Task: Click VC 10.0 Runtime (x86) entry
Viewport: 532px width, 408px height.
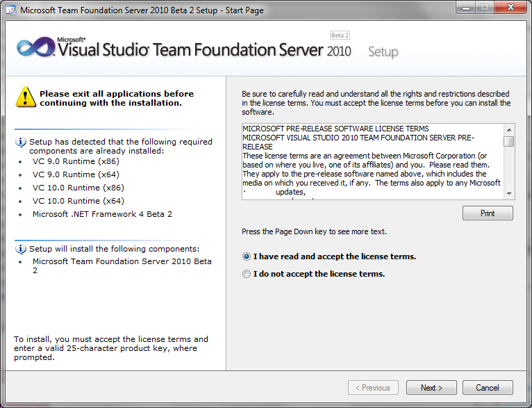Action: (x=78, y=188)
